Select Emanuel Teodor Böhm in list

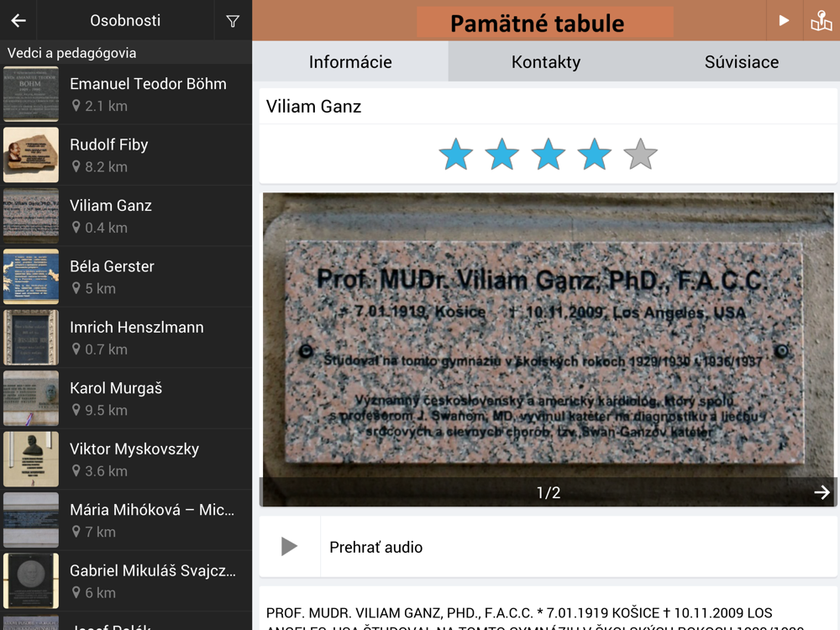point(126,94)
